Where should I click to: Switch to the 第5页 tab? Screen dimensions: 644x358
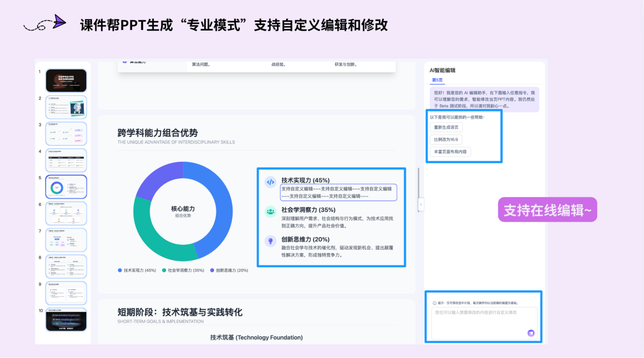(x=437, y=80)
